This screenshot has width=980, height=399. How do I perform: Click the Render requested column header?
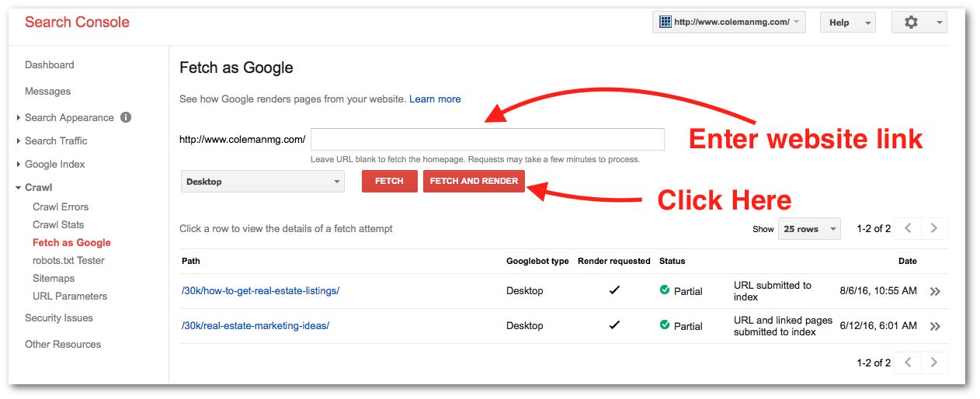pos(614,261)
